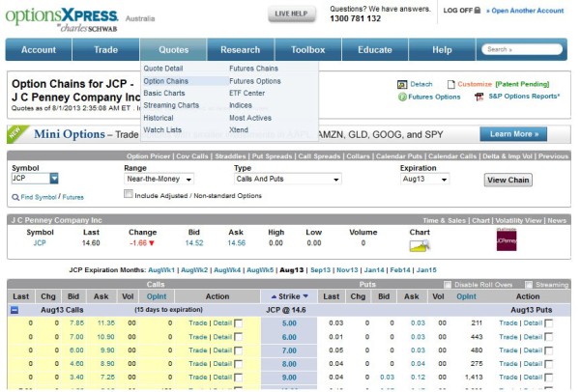Screen dimensions: 580x392
Task: Check the call checkbox for strike 7.00
Action: (x=239, y=350)
